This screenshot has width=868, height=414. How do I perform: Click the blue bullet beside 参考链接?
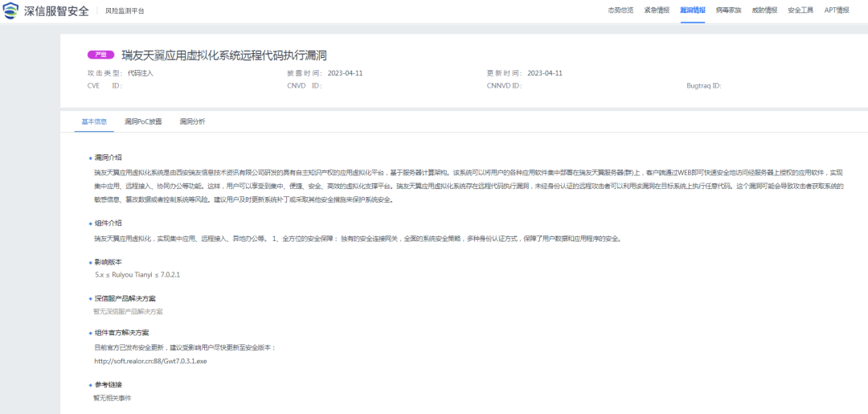coord(90,385)
